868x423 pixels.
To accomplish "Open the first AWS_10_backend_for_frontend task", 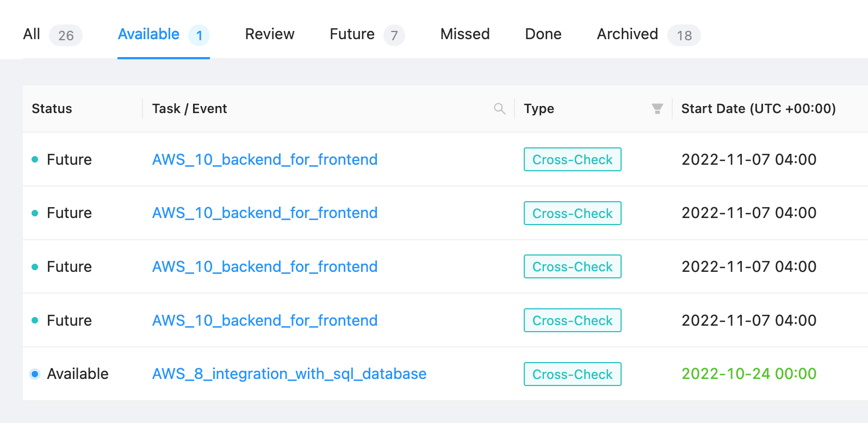I will tap(264, 159).
